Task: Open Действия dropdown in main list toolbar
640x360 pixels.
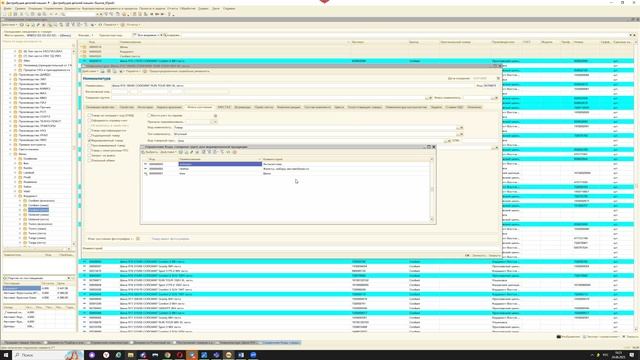Action: [x=9, y=25]
